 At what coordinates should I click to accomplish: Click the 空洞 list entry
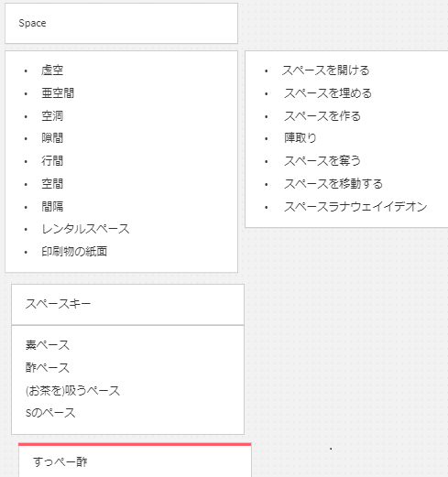(52, 116)
